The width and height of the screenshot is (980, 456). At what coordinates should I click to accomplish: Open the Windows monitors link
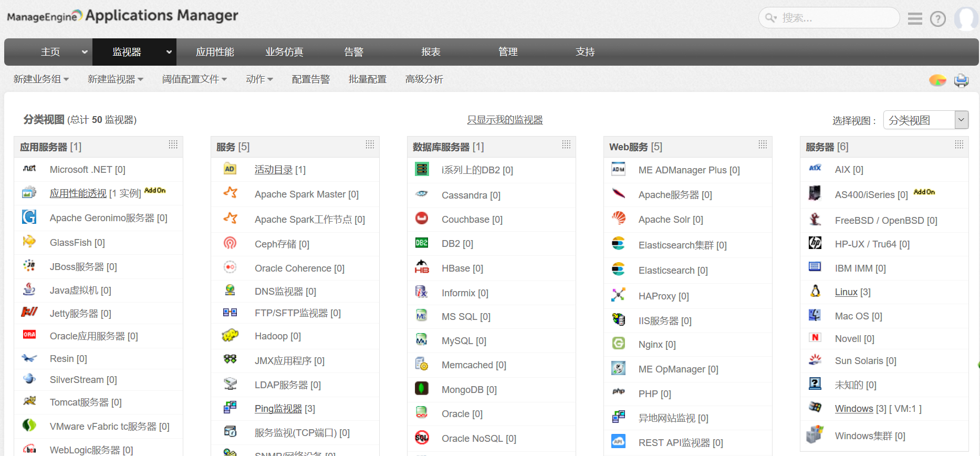click(x=854, y=409)
